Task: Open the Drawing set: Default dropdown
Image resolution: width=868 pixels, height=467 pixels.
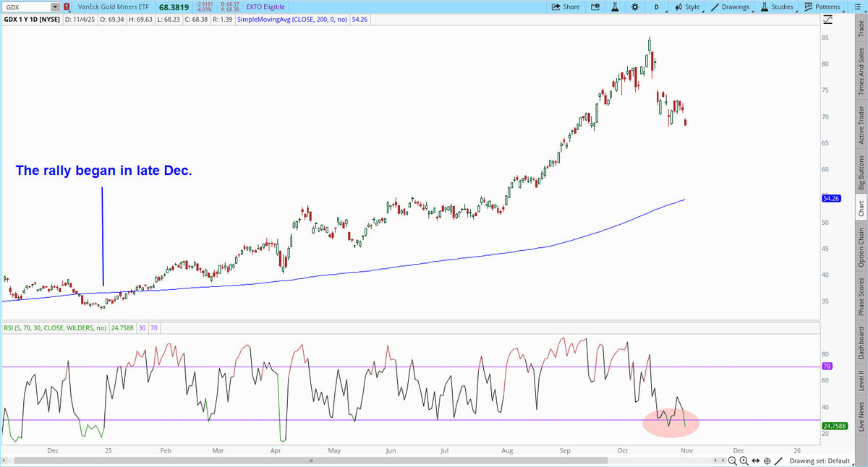Action: (823, 460)
